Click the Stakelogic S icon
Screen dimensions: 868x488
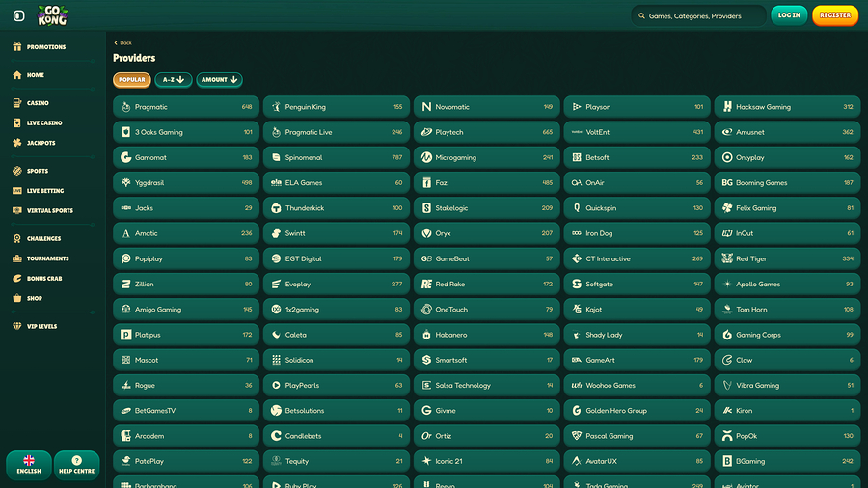[x=426, y=208]
